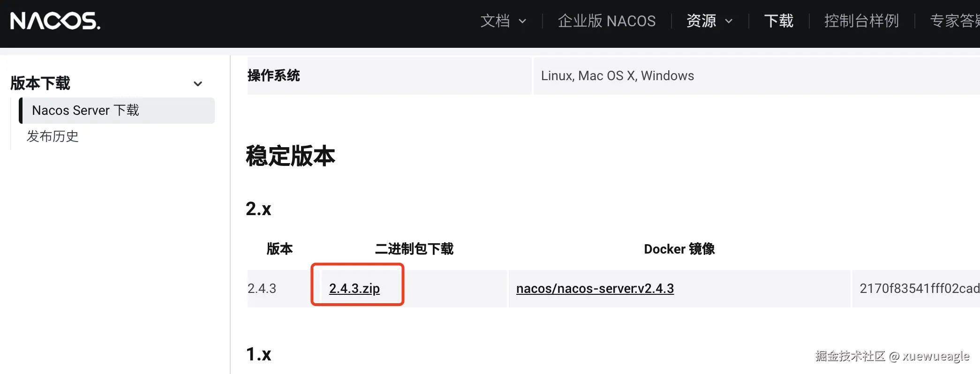Download the 2.4.3.zip binary package
Image resolution: width=980 pixels, height=374 pixels.
354,289
